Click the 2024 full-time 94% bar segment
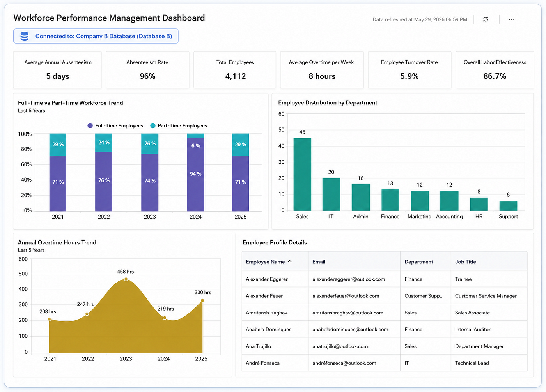 point(196,175)
